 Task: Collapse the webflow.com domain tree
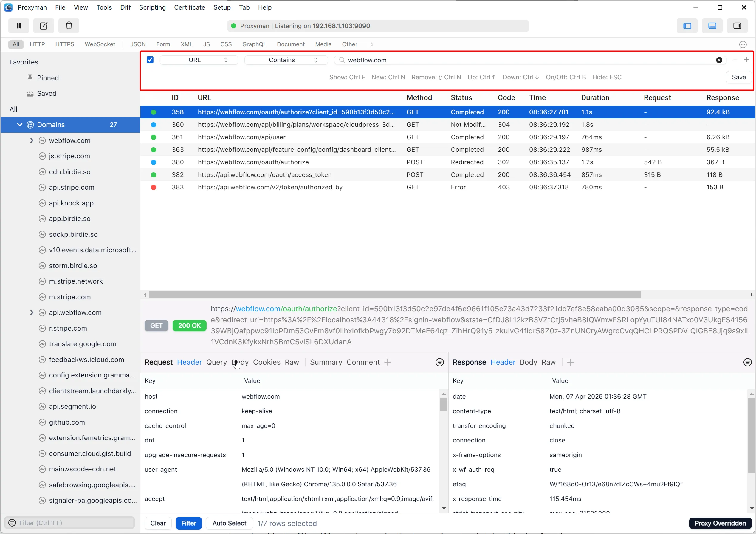(32, 140)
